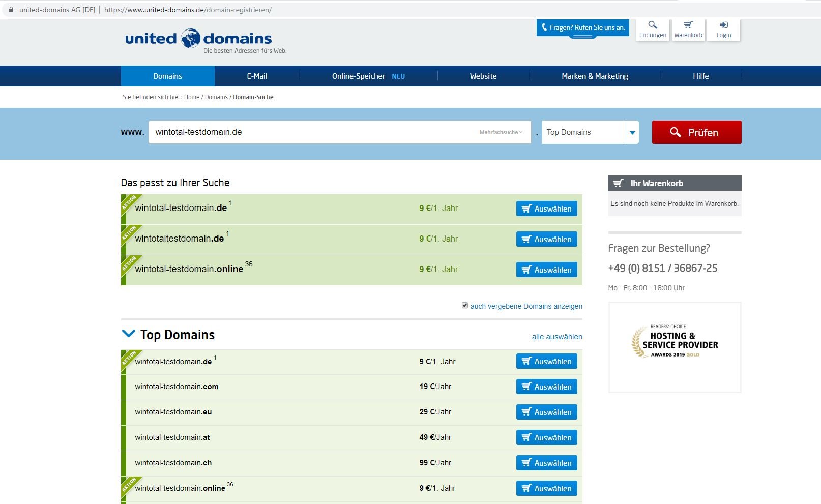Go to Domains in breadcrumb
This screenshot has width=821, height=504.
coord(216,97)
